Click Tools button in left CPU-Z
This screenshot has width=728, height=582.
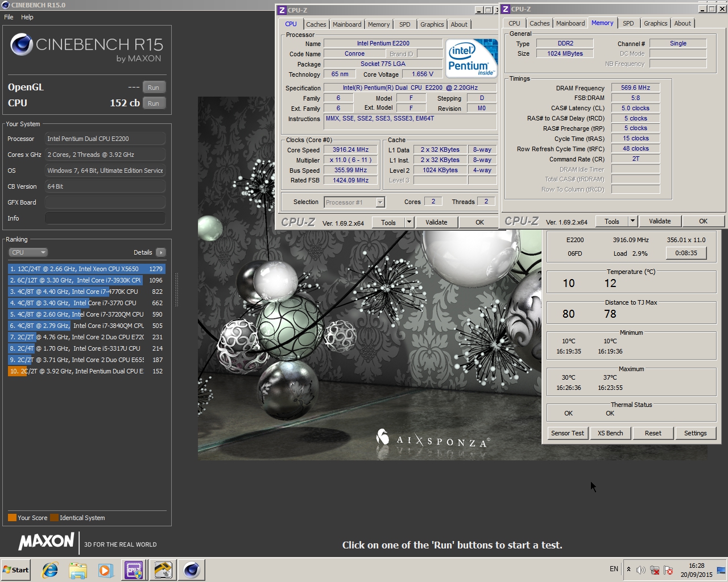388,223
